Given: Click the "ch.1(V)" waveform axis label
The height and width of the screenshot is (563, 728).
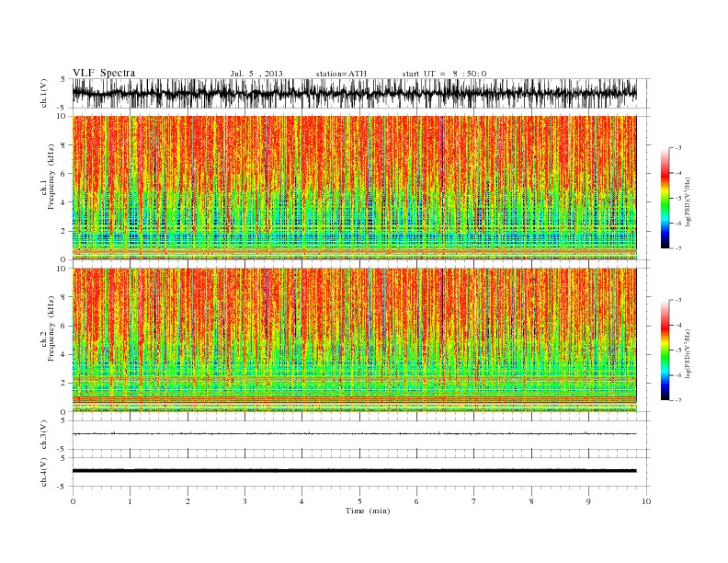Looking at the screenshot, I should pos(44,95).
